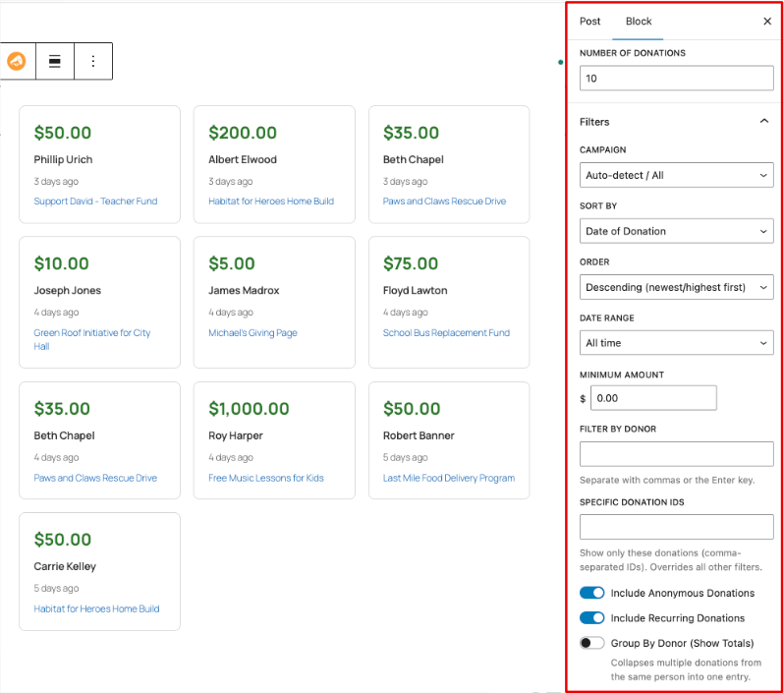The height and width of the screenshot is (693, 784).
Task: Open the Campaign dropdown
Action: pyautogui.click(x=676, y=175)
